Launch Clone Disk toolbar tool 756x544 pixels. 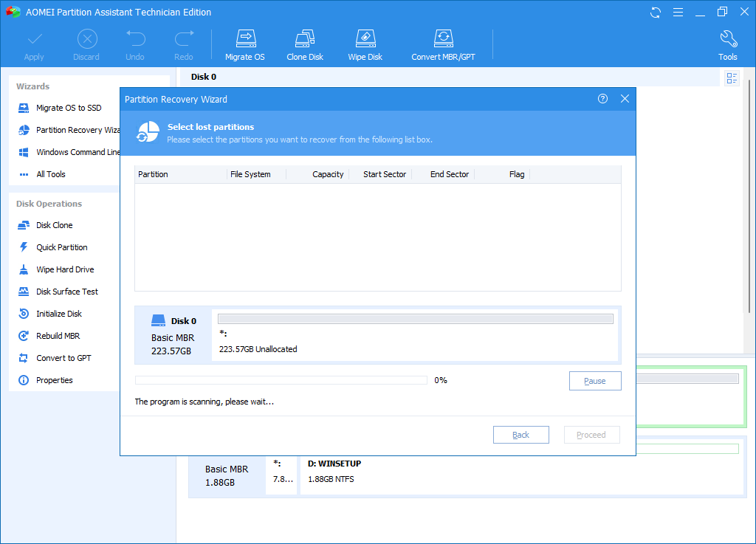(305, 46)
